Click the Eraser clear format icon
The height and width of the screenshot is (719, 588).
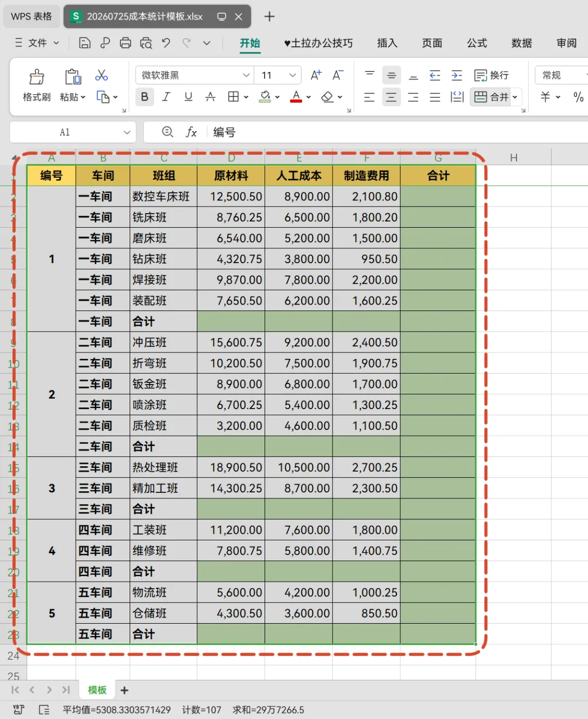tap(327, 97)
